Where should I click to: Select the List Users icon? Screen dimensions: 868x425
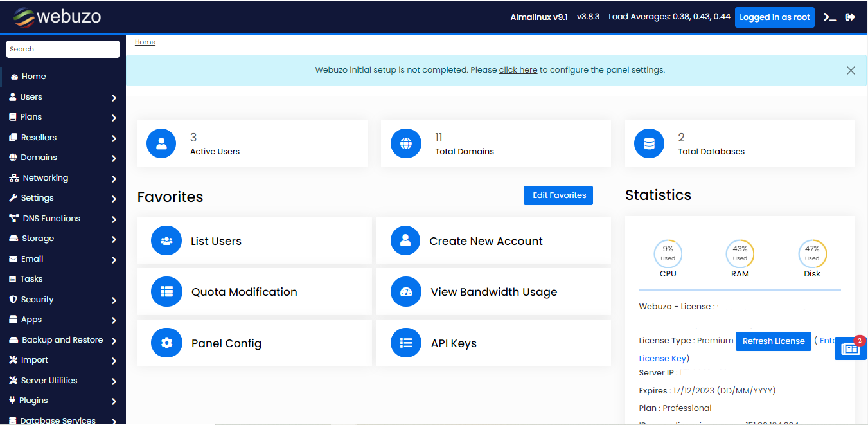click(166, 240)
